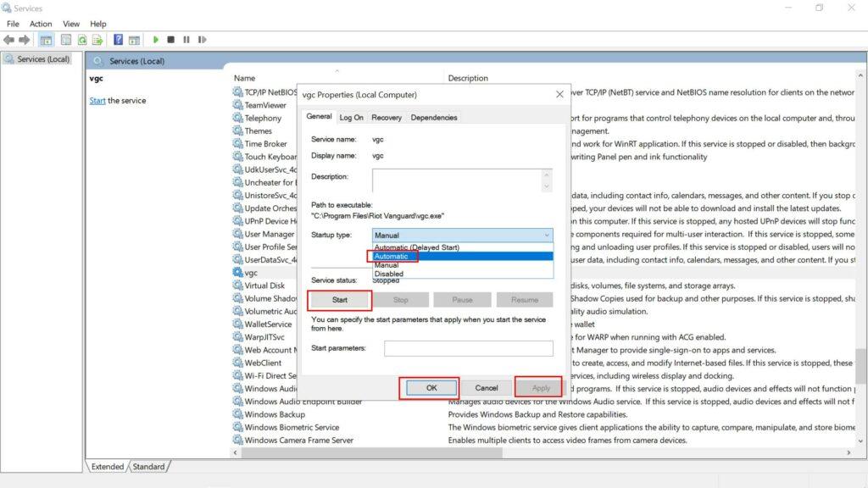Image resolution: width=868 pixels, height=488 pixels.
Task: Switch to the Dependencies tab
Action: click(x=434, y=117)
